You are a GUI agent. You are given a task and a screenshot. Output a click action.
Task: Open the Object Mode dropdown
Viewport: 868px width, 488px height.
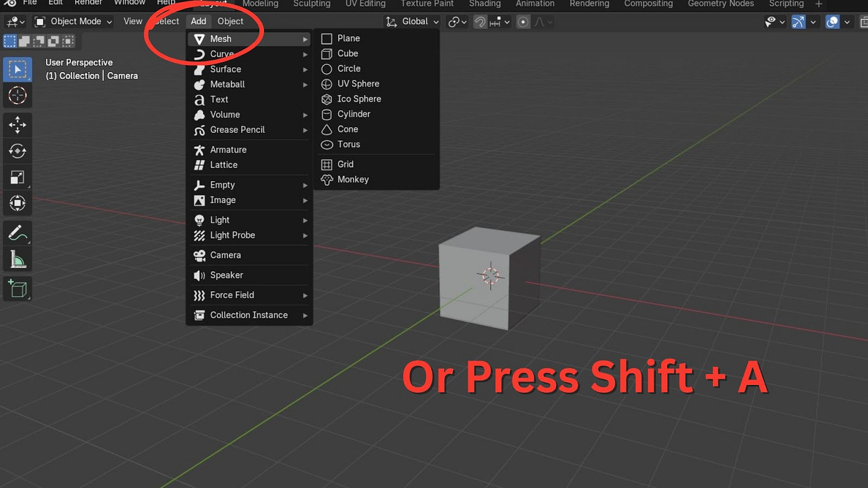click(73, 21)
